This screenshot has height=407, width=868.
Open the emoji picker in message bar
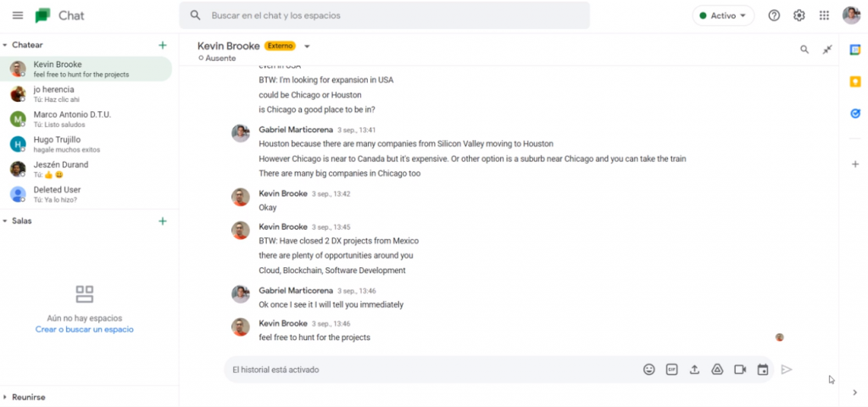point(649,370)
